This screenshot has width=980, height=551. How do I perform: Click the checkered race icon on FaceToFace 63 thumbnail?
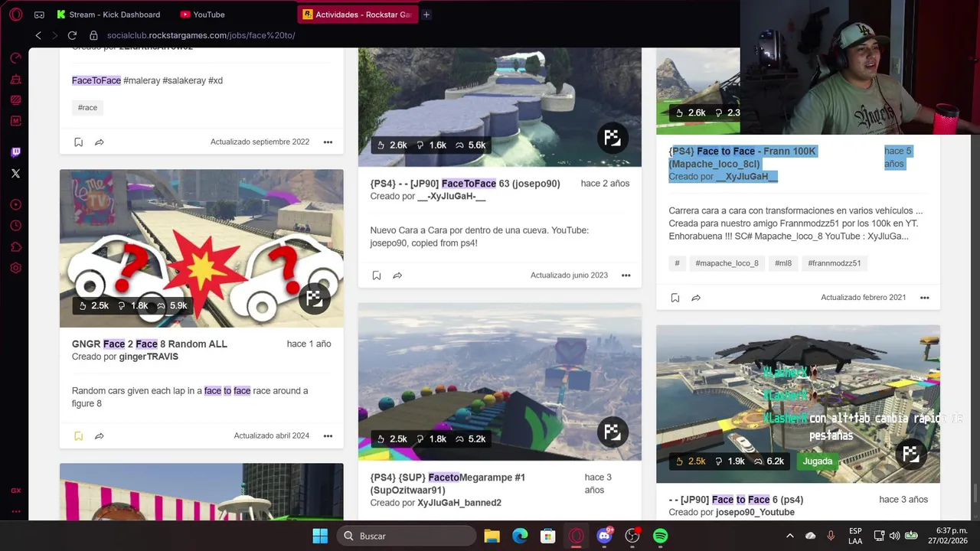[x=612, y=138]
